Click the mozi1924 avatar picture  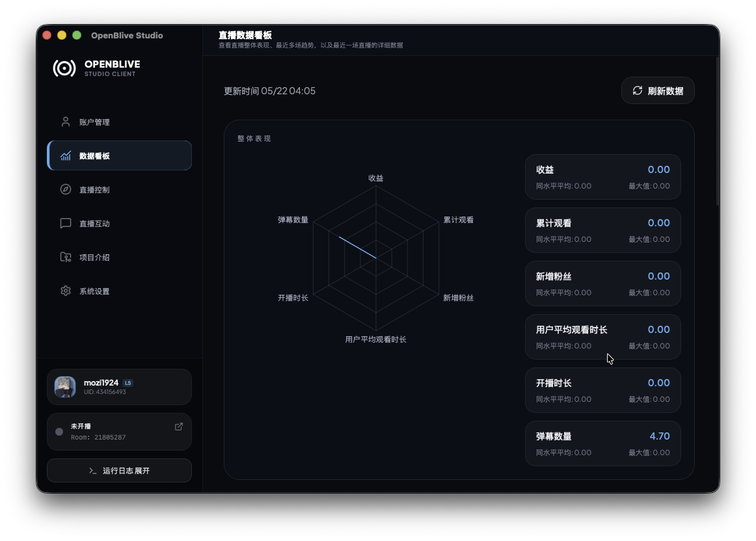(65, 387)
